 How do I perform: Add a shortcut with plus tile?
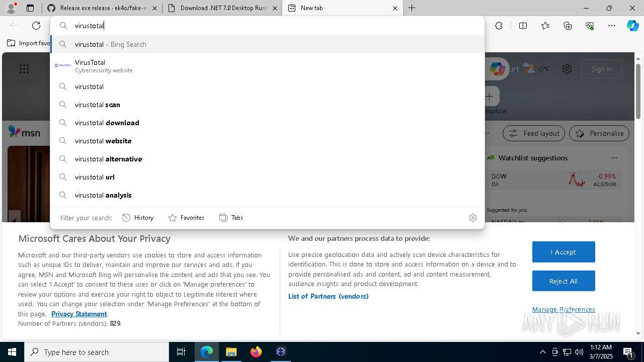tap(489, 96)
